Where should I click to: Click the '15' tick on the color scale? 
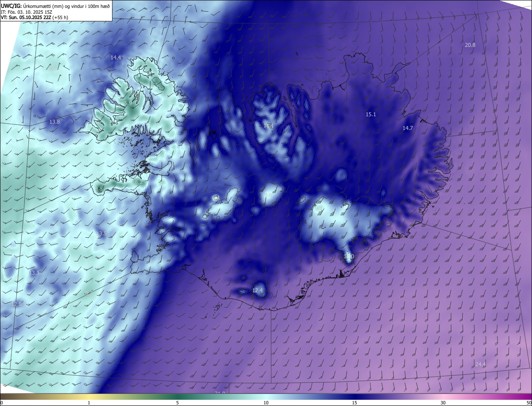[355, 403]
